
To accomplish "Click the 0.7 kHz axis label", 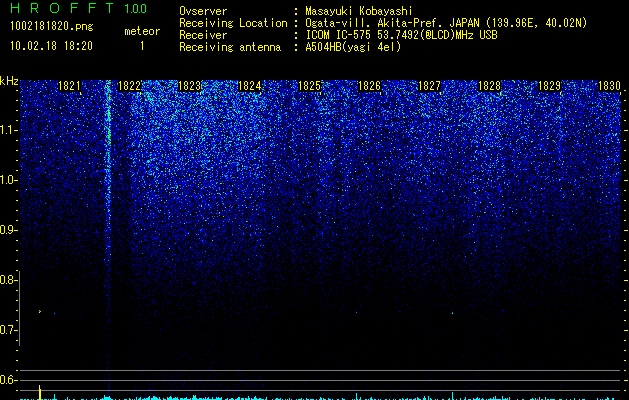I will [x=8, y=330].
